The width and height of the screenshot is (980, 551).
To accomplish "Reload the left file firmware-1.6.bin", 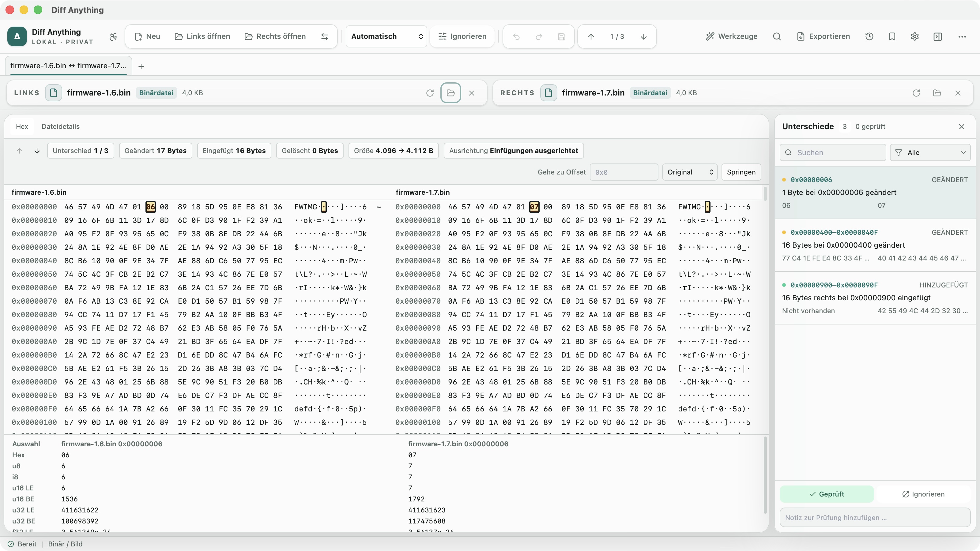I will [x=430, y=93].
